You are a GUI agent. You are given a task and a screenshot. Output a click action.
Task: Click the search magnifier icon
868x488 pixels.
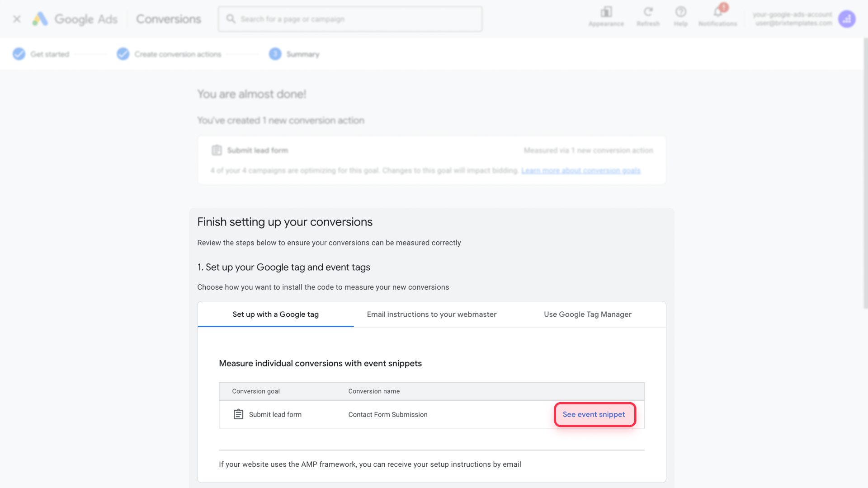tap(231, 19)
